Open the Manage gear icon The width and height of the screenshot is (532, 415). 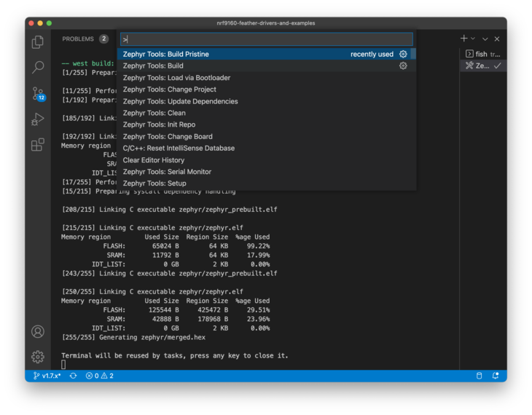click(38, 357)
